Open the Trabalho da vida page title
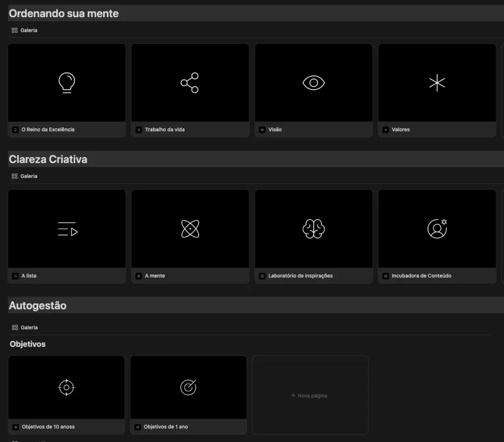 [x=164, y=130]
